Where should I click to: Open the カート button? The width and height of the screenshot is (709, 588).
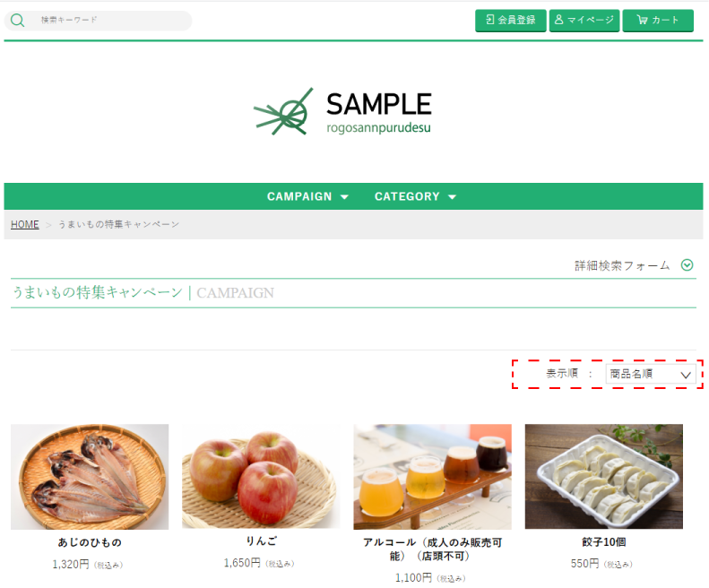tap(658, 21)
